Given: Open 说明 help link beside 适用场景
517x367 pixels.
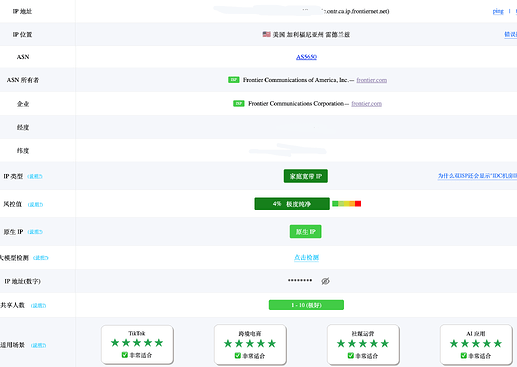Looking at the screenshot, I should click(x=38, y=345).
